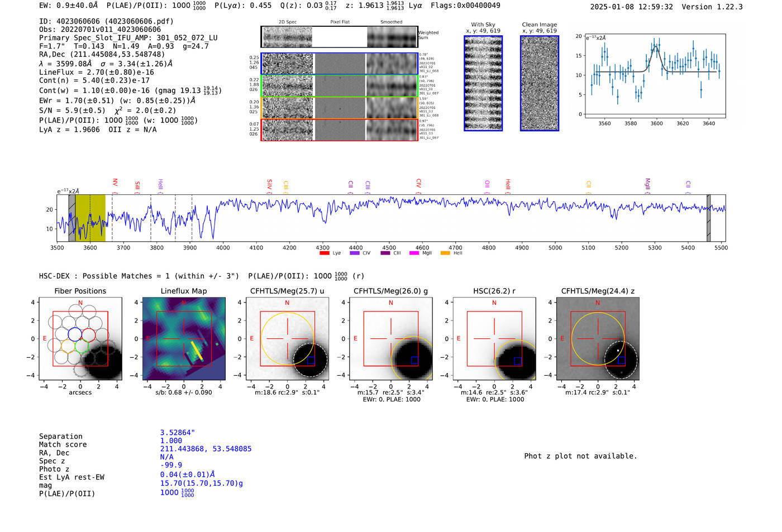Click the Phot z plot not available text

[x=580, y=456]
